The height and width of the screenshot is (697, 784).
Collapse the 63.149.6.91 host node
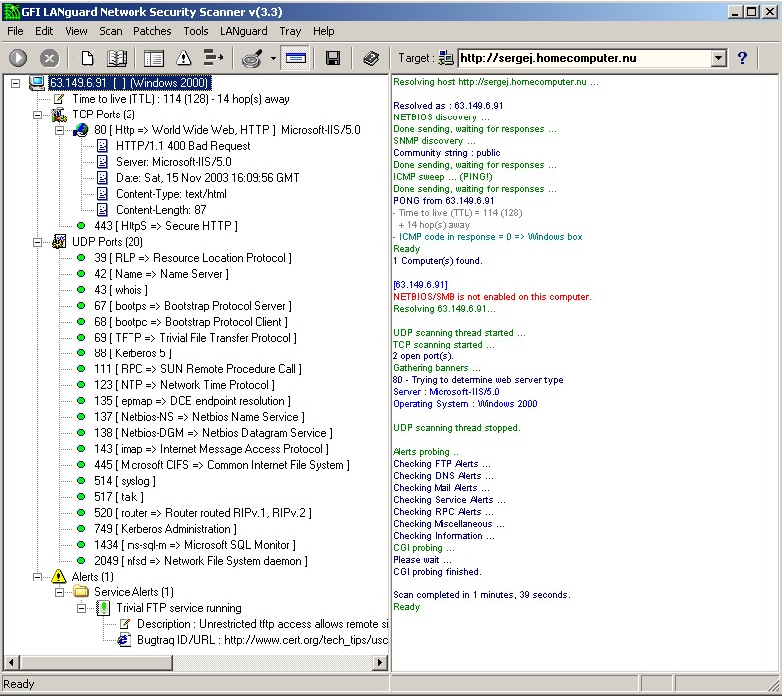[16, 83]
